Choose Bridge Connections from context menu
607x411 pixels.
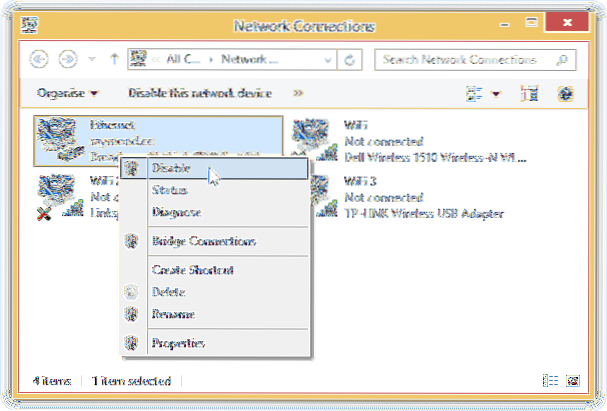(x=214, y=241)
